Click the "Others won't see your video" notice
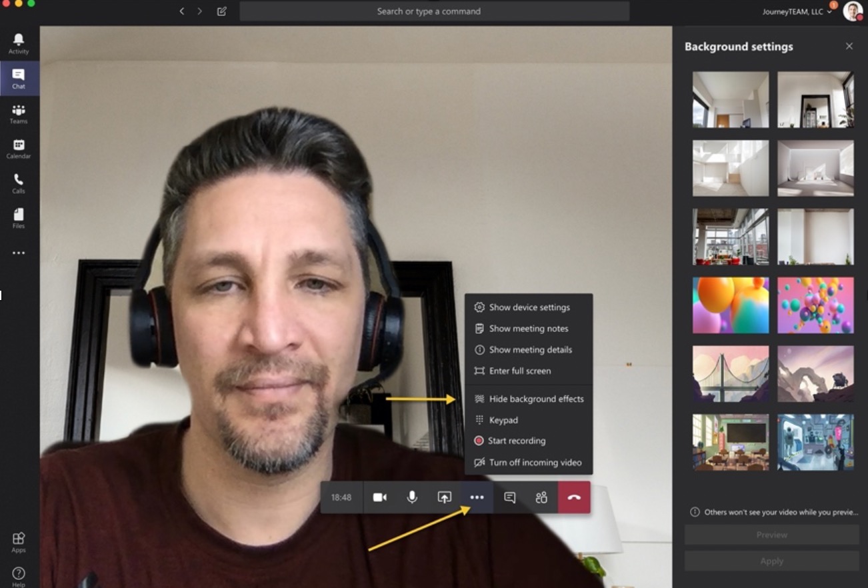Image resolution: width=868 pixels, height=588 pixels. 781,512
